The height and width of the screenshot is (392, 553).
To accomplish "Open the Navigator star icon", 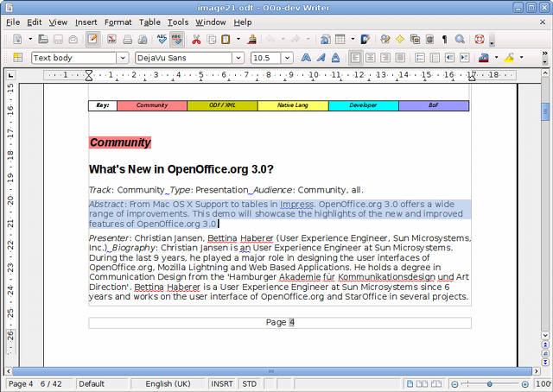I will (400, 40).
